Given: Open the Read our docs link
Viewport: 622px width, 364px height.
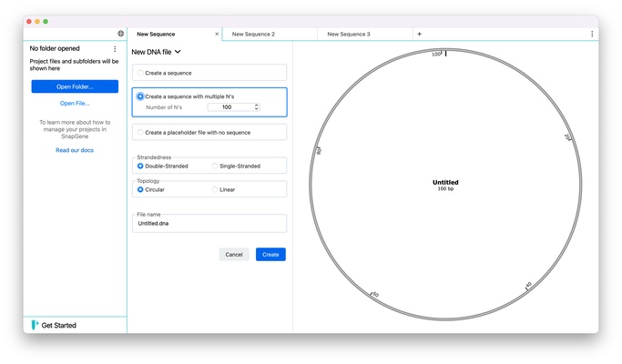Looking at the screenshot, I should coord(75,150).
